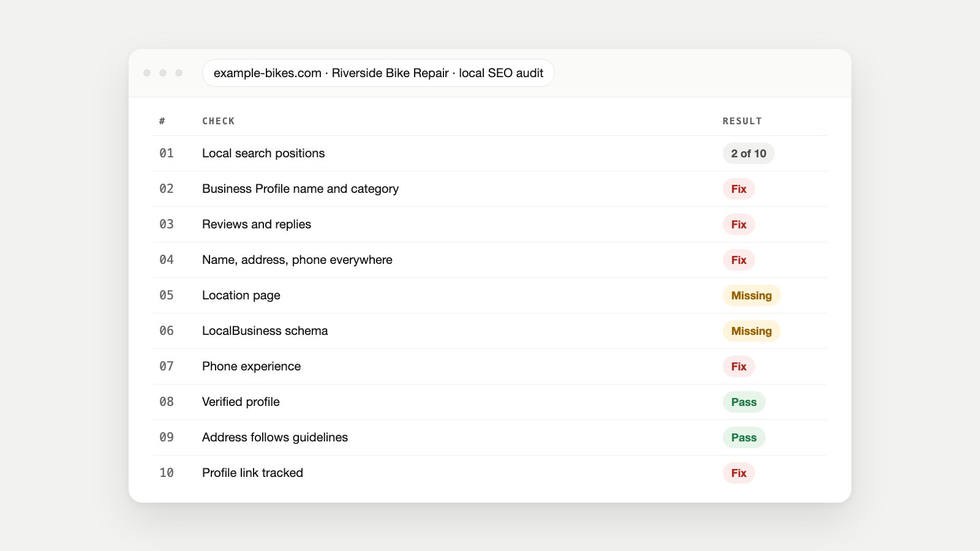
Task: Click row number 08
Action: [x=167, y=402]
